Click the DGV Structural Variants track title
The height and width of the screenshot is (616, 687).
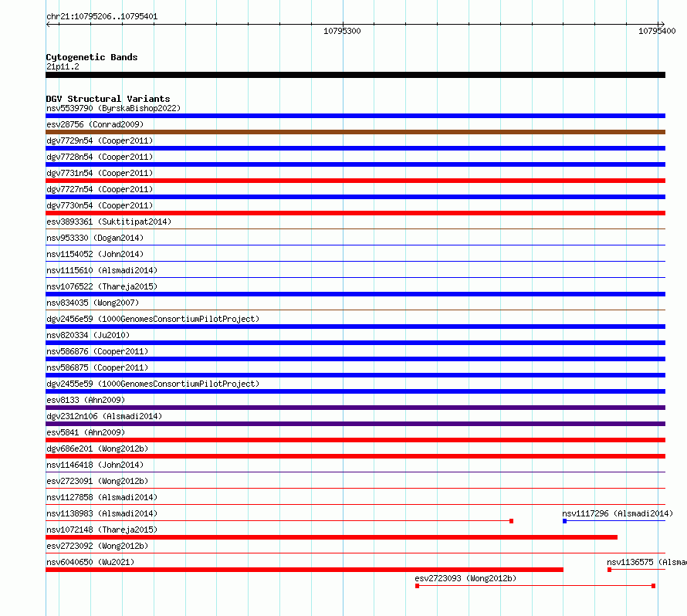(108, 99)
